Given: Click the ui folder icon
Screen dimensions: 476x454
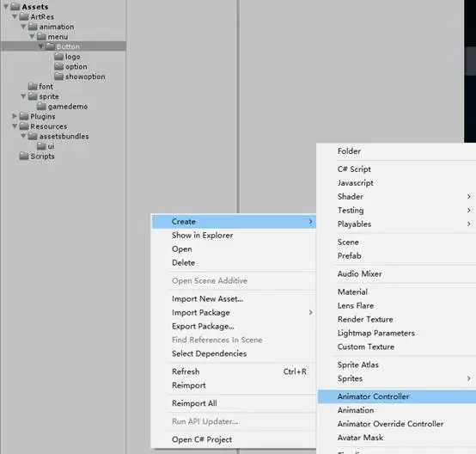Looking at the screenshot, I should [41, 146].
